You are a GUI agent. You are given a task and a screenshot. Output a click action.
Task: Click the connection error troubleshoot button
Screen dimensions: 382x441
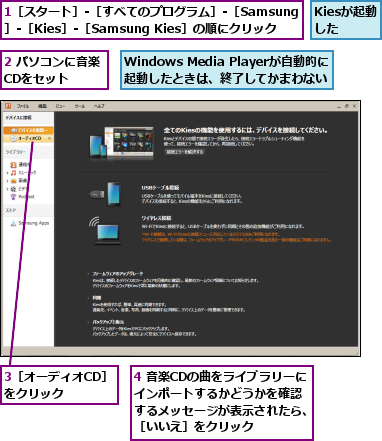185,152
